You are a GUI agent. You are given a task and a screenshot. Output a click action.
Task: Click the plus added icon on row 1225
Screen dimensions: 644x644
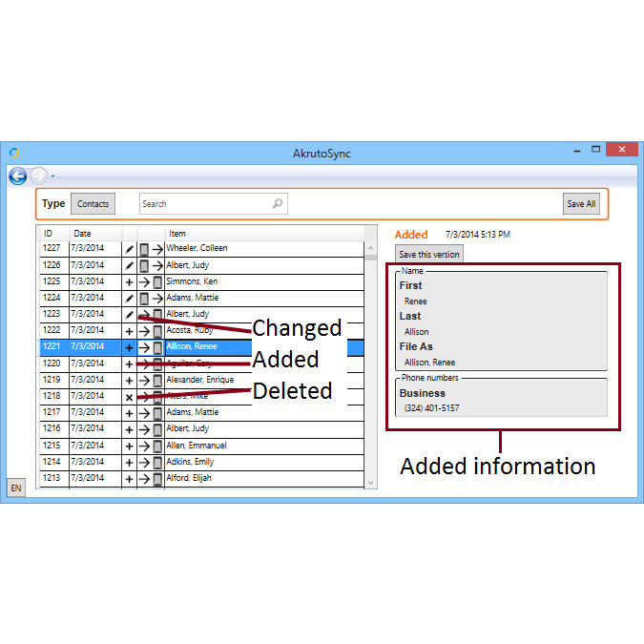[x=129, y=282]
